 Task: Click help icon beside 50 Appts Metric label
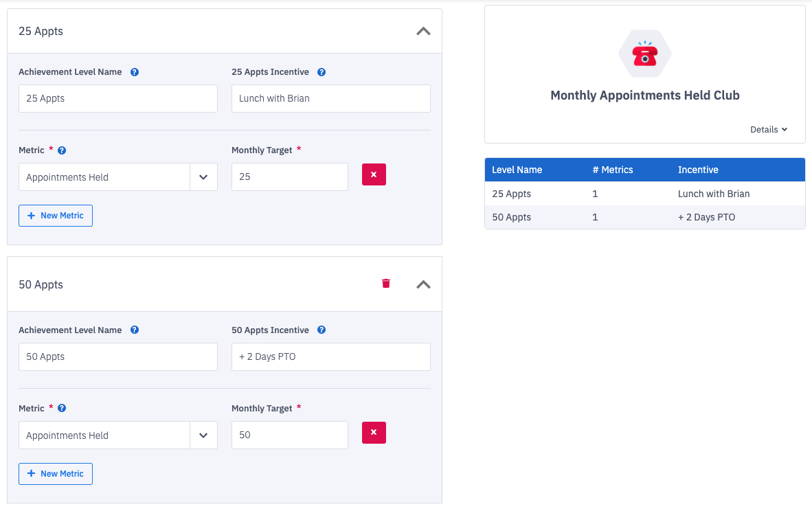coord(62,409)
